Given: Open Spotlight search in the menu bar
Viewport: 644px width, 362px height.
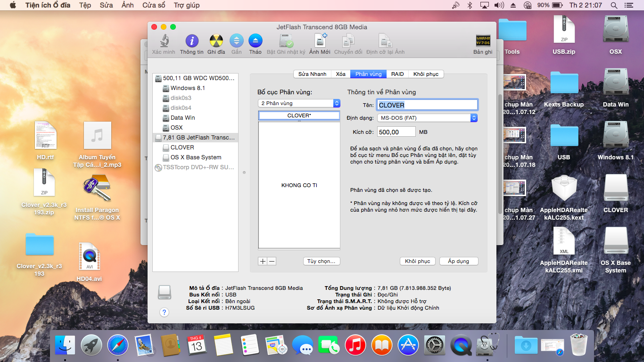Looking at the screenshot, I should [x=614, y=5].
